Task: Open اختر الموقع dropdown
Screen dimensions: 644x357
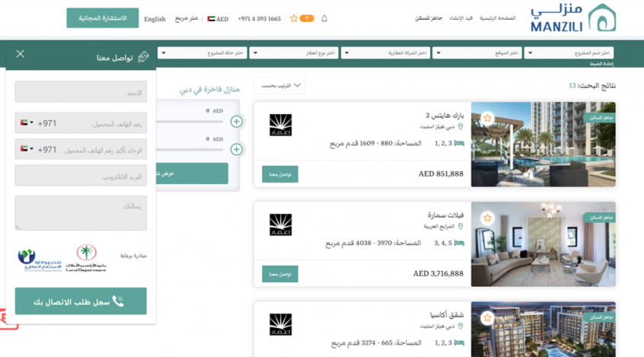Action: (477, 53)
